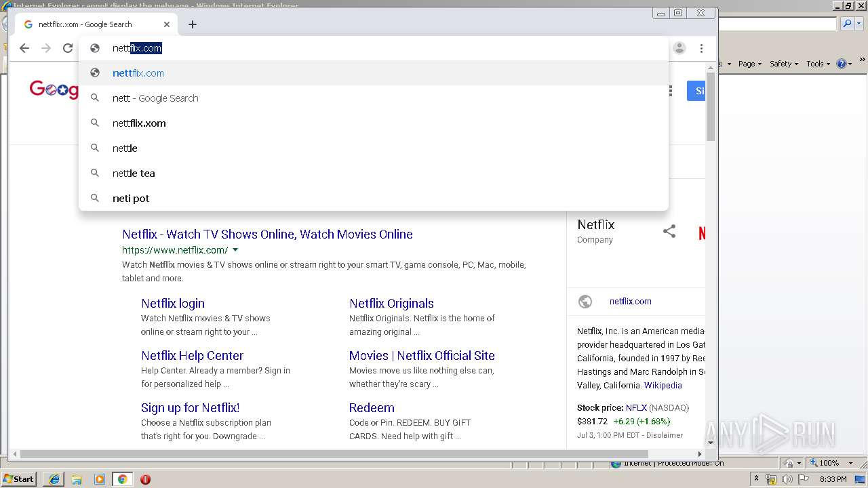Click the Internet Explorer search box
This screenshot has height=488, width=868.
pyautogui.click(x=777, y=24)
